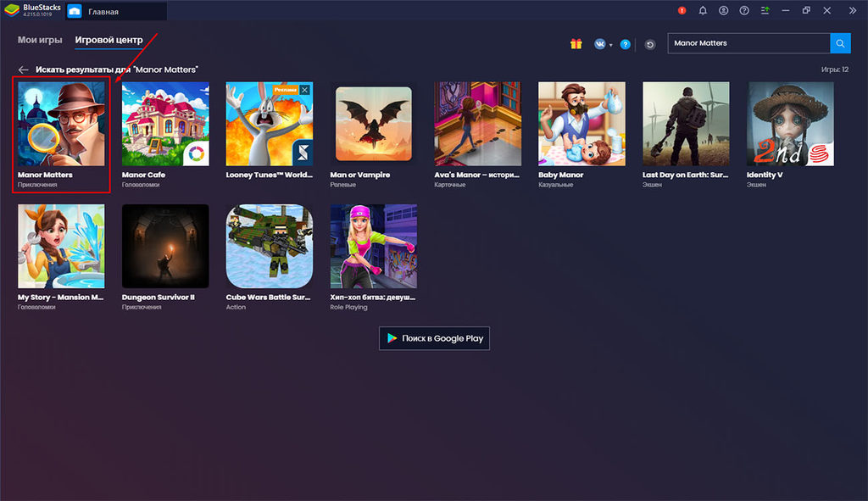Switch to the Главная tab
Viewport: 868px width, 501px height.
115,11
